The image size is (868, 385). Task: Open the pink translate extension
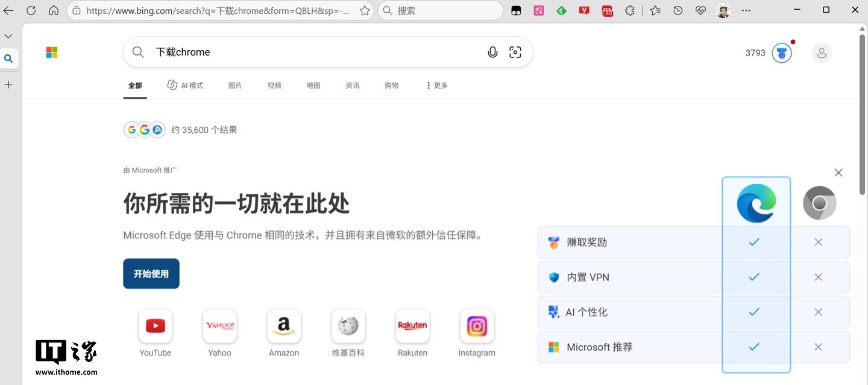539,10
